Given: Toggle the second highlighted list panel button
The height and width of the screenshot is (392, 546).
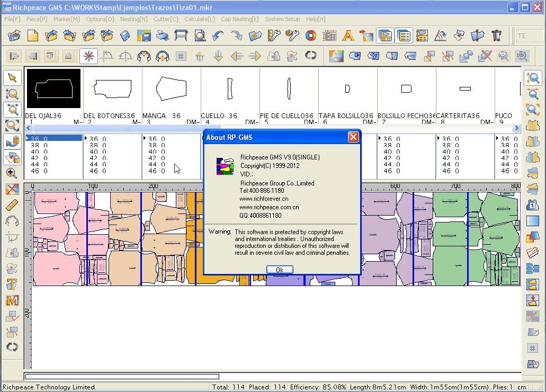Looking at the screenshot, I should point(404,36).
